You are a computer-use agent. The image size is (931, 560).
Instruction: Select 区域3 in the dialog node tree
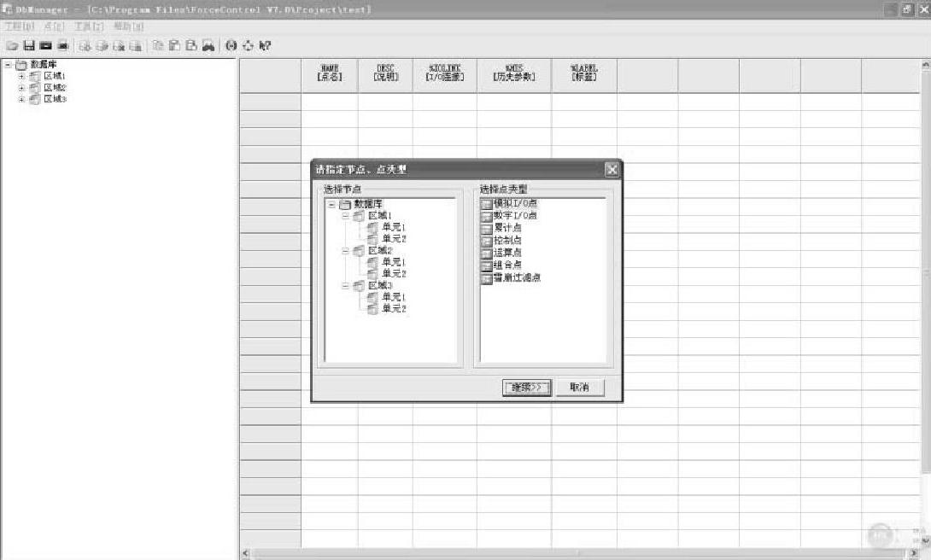(x=380, y=286)
